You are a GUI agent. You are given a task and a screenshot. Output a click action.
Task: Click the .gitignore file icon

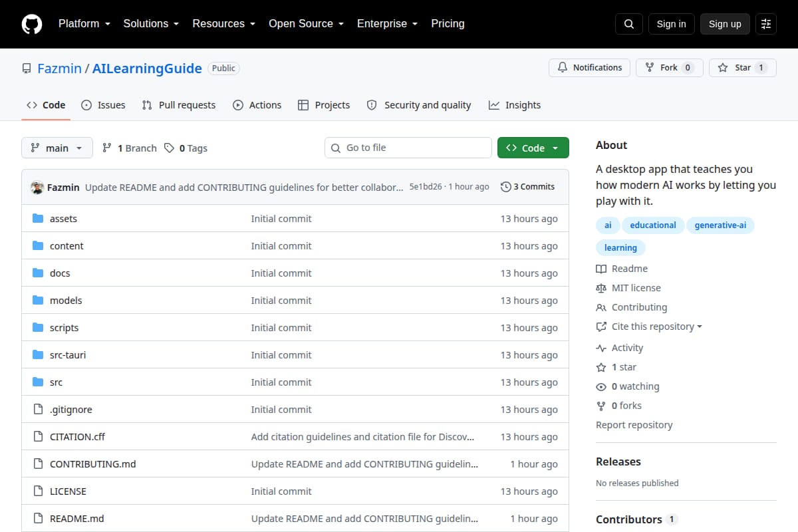(38, 410)
